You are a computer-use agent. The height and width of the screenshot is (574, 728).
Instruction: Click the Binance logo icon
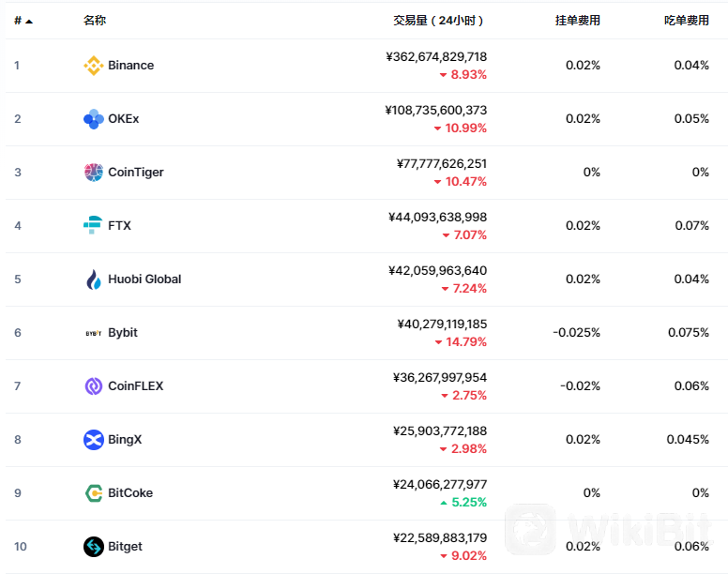(93, 66)
